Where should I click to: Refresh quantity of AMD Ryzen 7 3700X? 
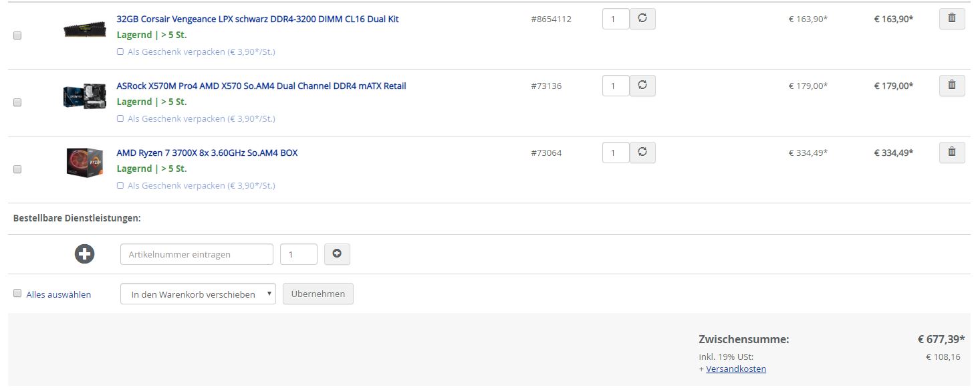[642, 153]
